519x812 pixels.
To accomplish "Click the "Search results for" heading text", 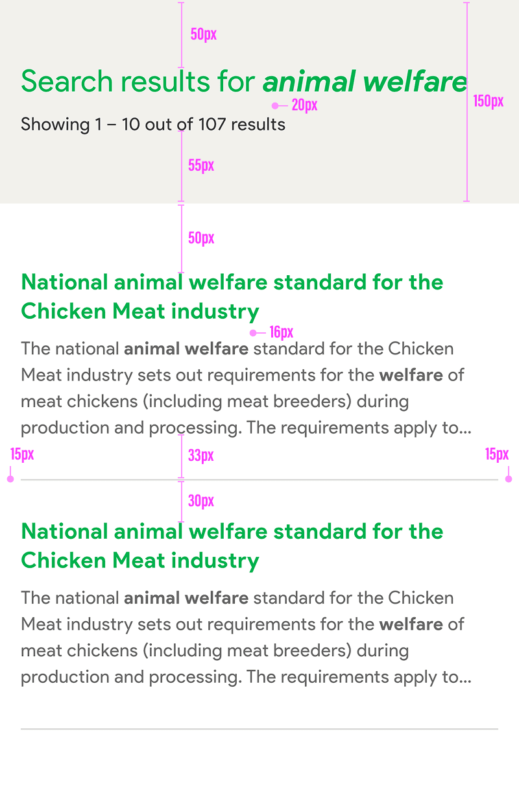I will 139,82.
